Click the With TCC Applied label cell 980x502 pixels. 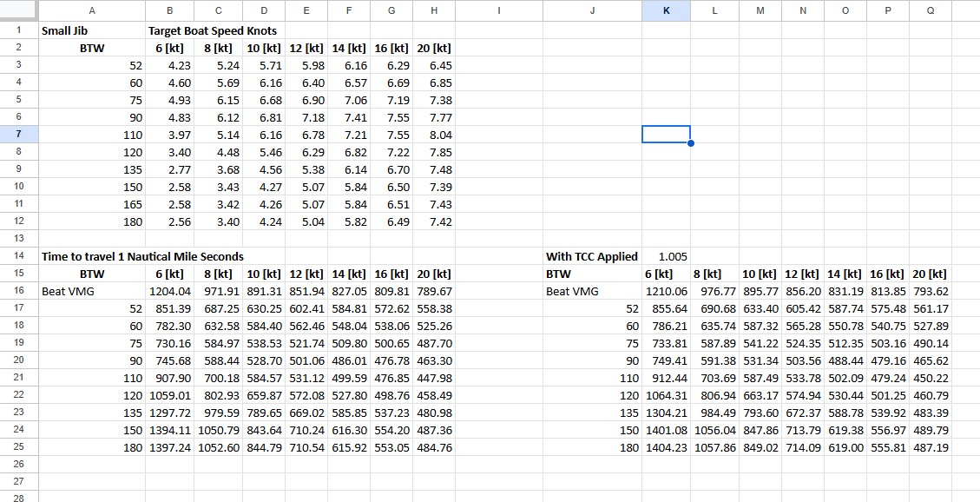[591, 256]
